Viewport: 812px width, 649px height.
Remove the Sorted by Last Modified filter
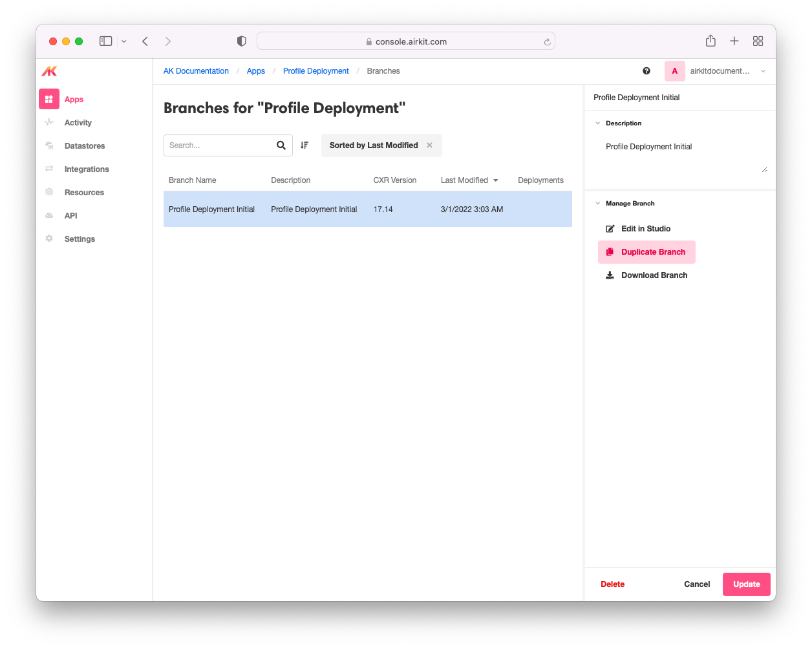(x=429, y=145)
